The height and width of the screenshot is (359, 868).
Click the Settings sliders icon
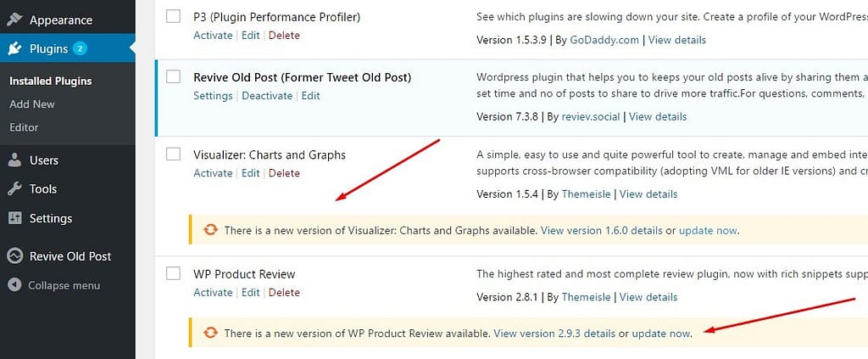click(14, 218)
